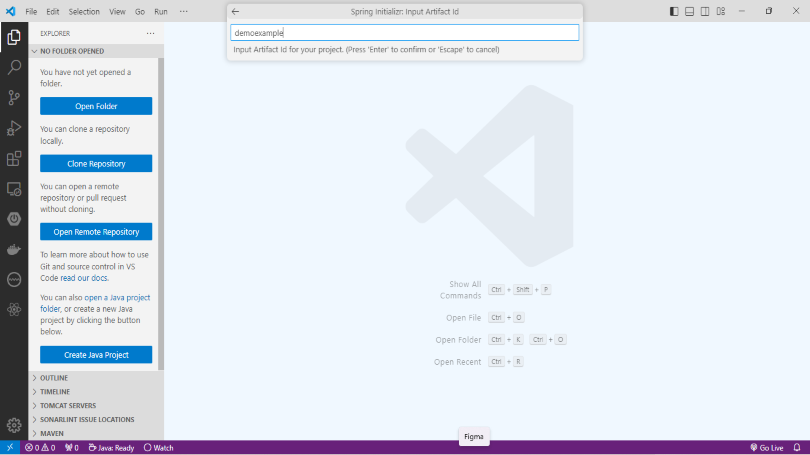The height and width of the screenshot is (455, 810).
Task: Click Create Java Project button
Action: 96,355
